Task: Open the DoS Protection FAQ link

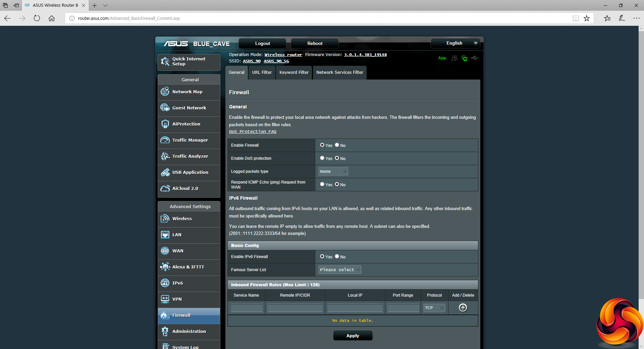Action: click(x=253, y=132)
